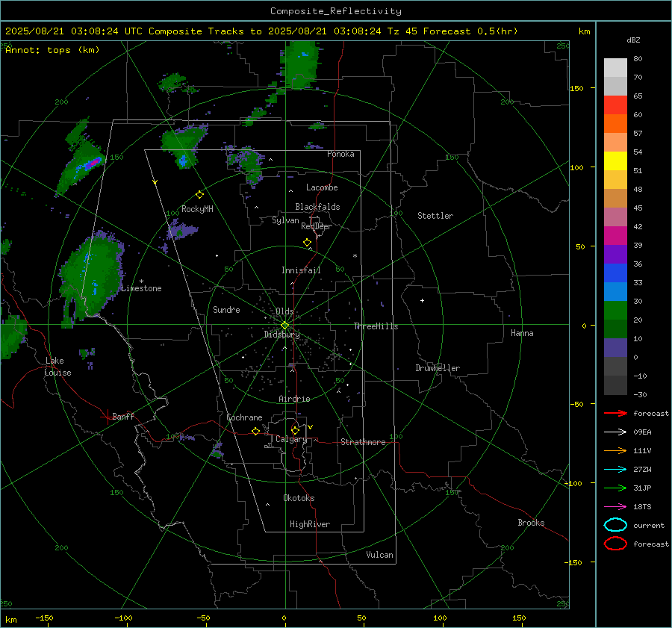Select the blue 33-36 dBZ color swatch
672x628 pixels.
[615, 273]
